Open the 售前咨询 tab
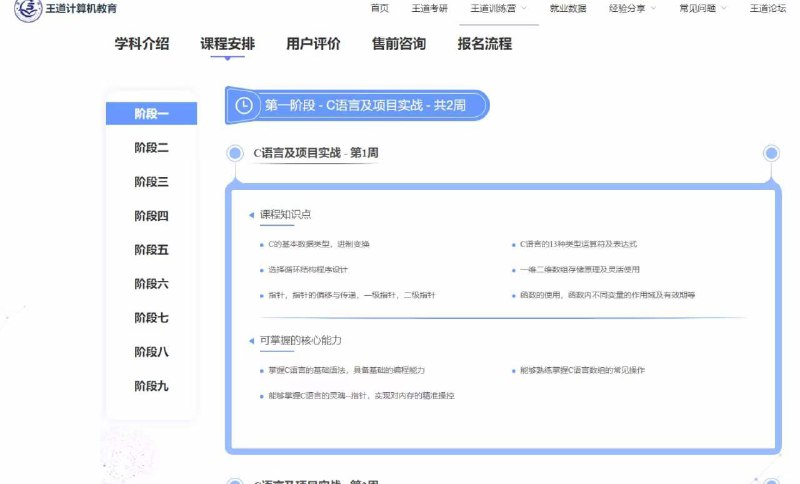Image resolution: width=800 pixels, height=484 pixels. click(x=399, y=44)
